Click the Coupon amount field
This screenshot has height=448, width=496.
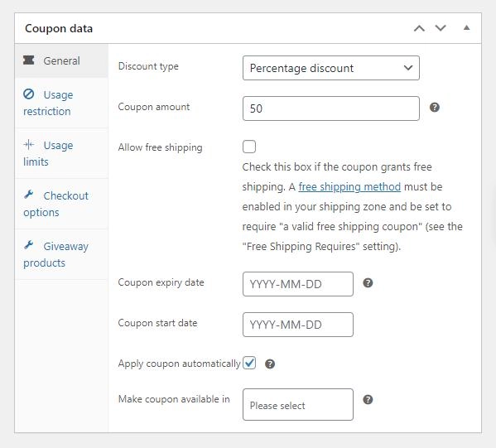click(331, 108)
